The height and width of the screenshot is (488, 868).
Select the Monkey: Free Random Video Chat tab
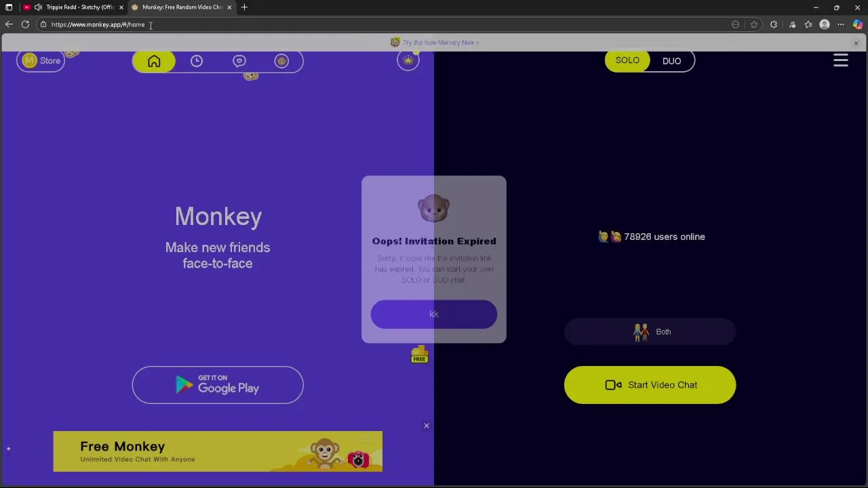click(182, 7)
